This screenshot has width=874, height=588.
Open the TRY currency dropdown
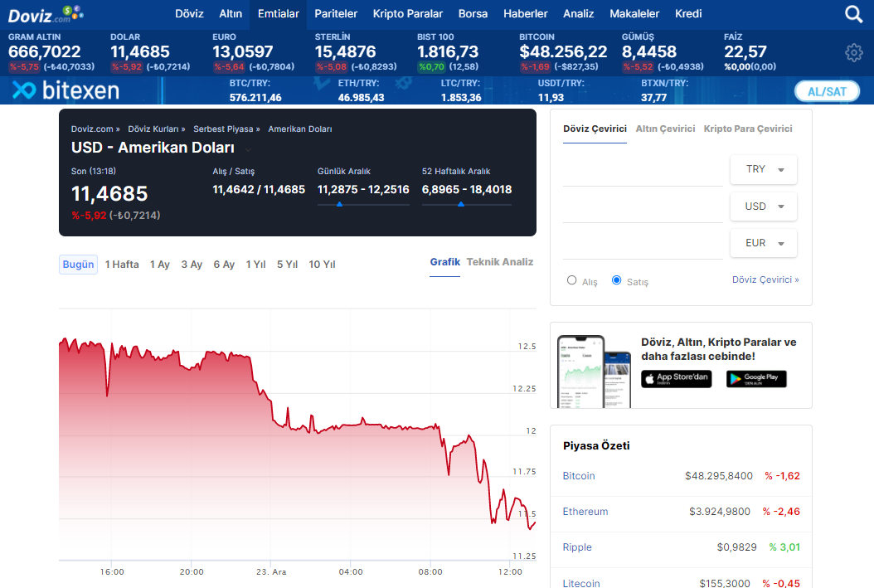pos(763,169)
